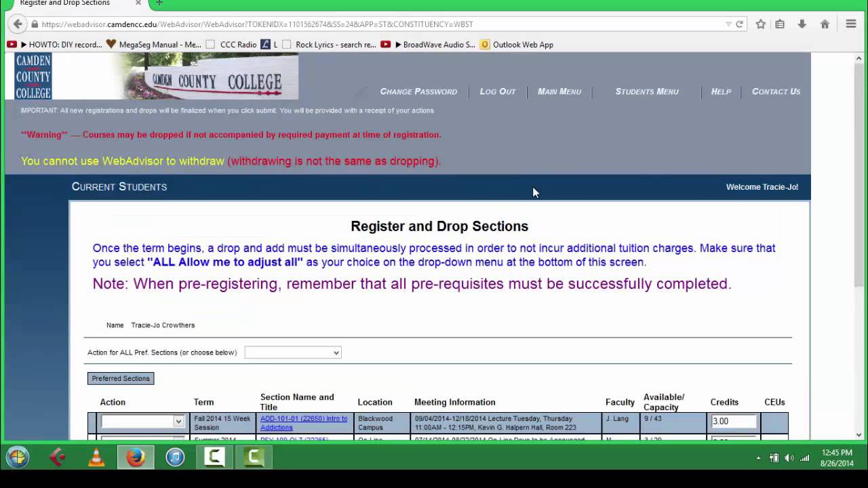Open the Windows Start button
Screen dimensions: 868x488
[18, 457]
